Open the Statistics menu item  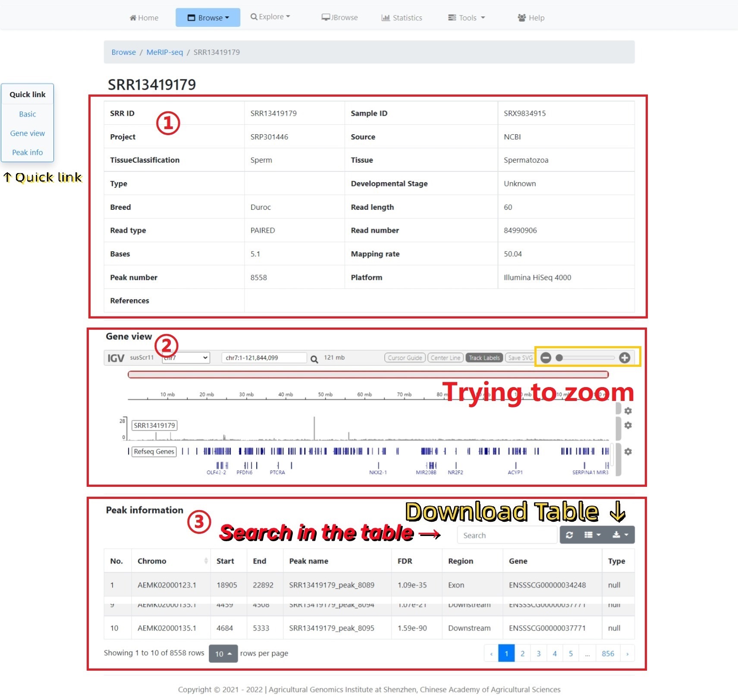[402, 18]
